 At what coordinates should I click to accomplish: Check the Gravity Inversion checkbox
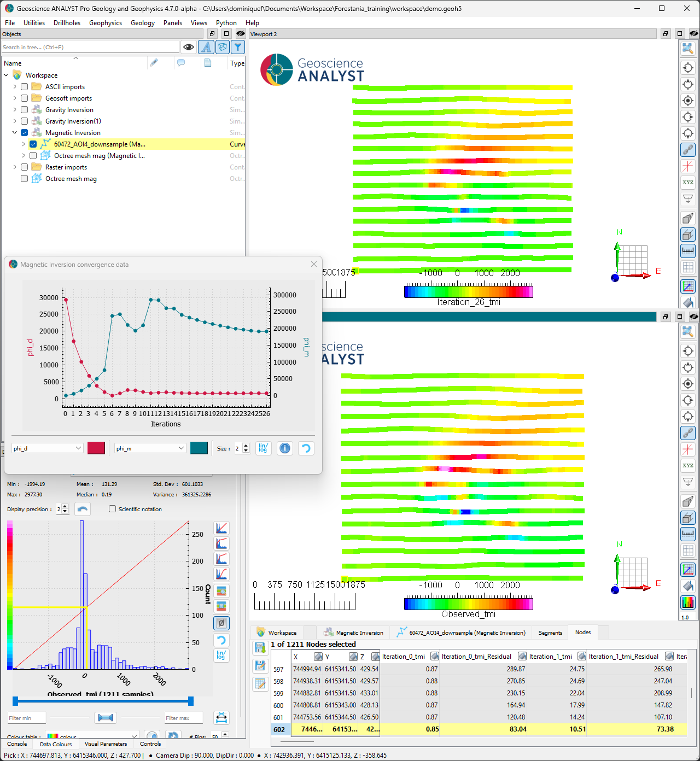[24, 110]
